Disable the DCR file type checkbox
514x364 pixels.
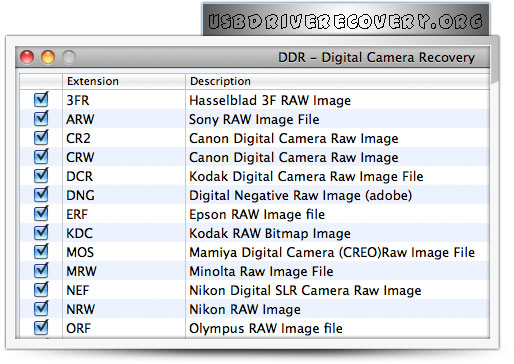click(x=41, y=176)
